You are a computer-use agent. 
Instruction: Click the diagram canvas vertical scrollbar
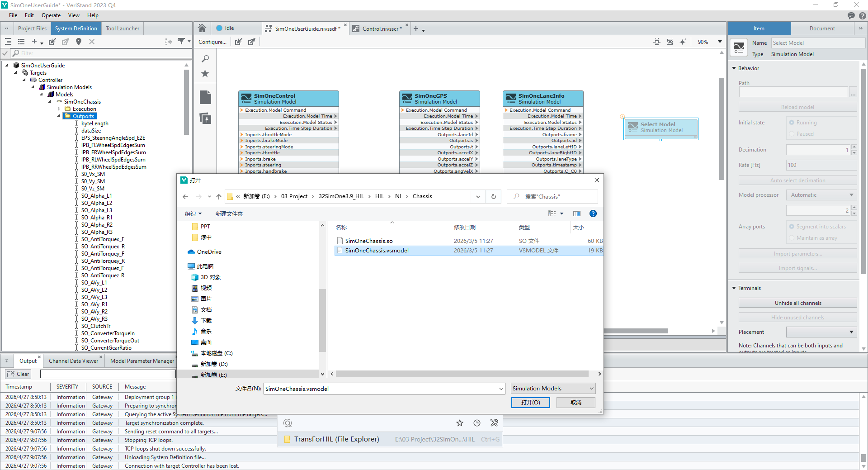722,129
